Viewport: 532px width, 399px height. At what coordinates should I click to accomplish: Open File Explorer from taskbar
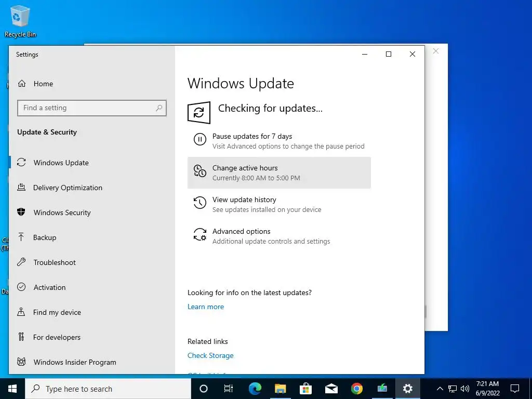[280, 389]
